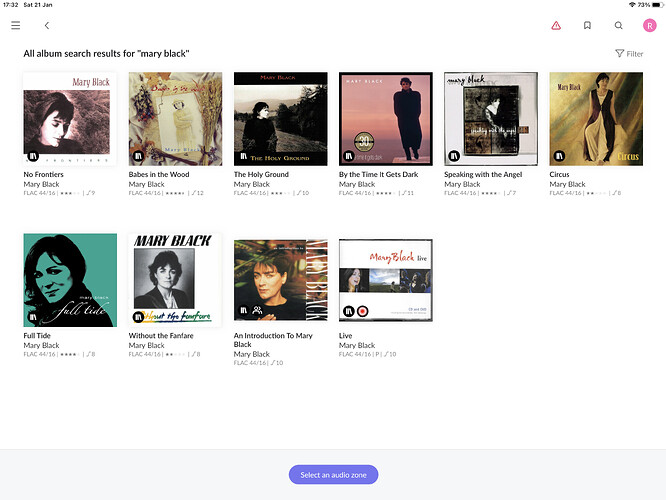
Task: Open Mary Black artist under Circus
Action: point(567,184)
